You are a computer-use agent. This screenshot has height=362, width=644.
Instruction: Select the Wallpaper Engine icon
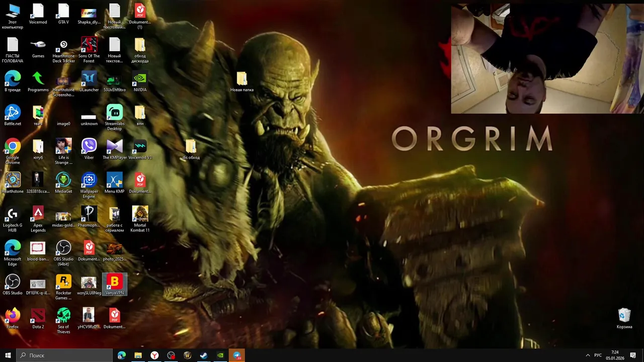[89, 185]
